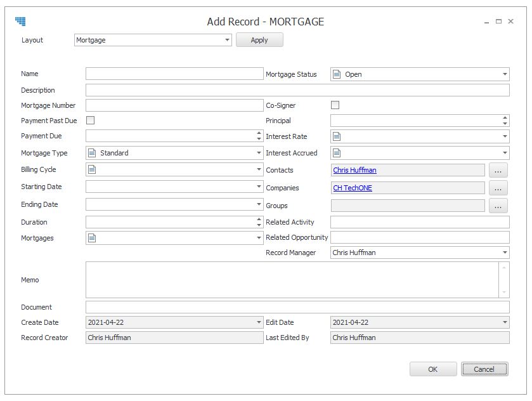Click the Memo scrollbar down arrow
The height and width of the screenshot is (401, 532).
click(504, 292)
